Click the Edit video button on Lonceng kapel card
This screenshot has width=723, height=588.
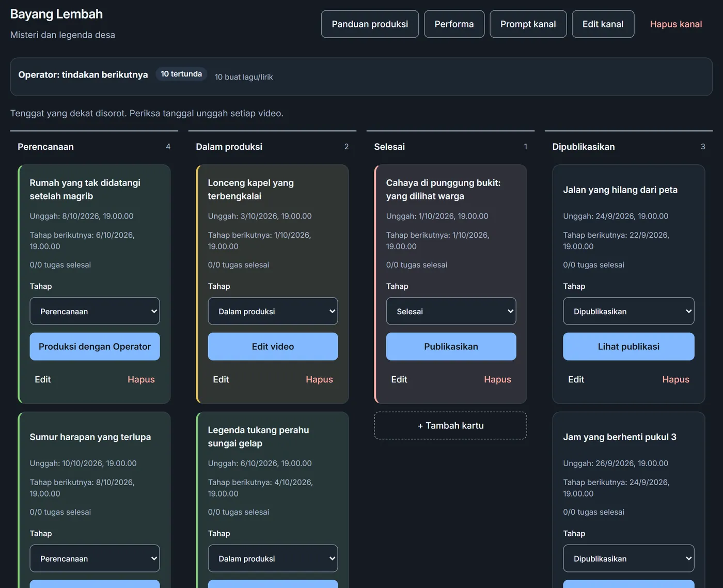pyautogui.click(x=273, y=347)
